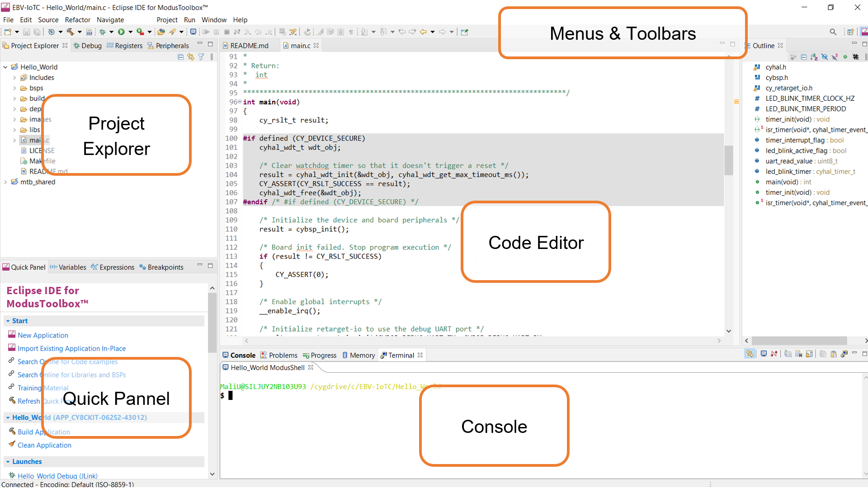
Task: Click the Clean Application link
Action: tap(44, 445)
